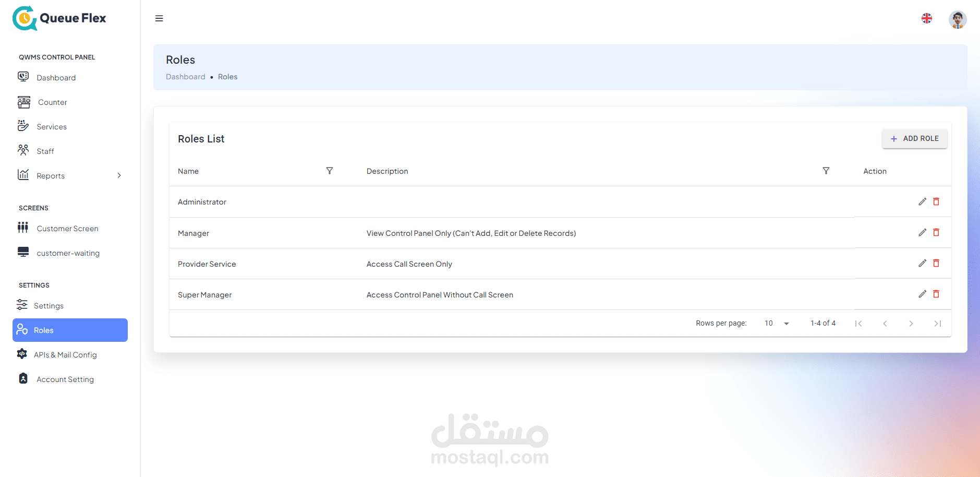Go to previous page of roles
980x477 pixels.
[x=885, y=324]
